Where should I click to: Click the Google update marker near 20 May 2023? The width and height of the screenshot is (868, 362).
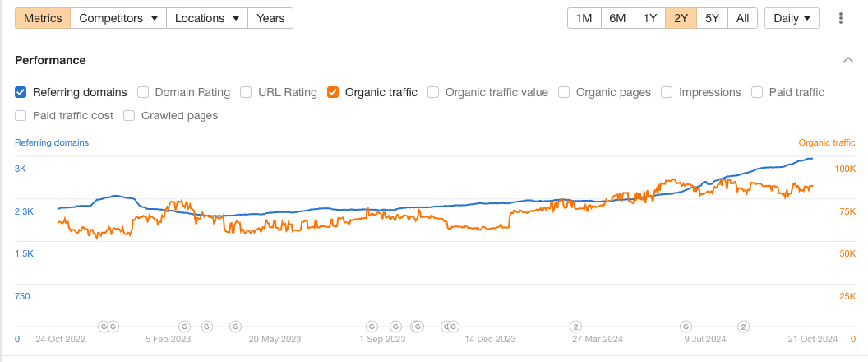coord(235,327)
